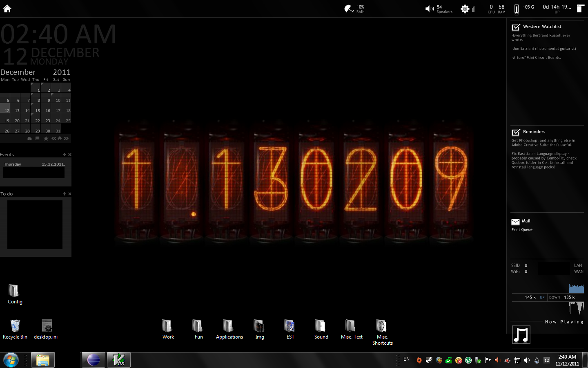Select the EST folder icon

[290, 330]
